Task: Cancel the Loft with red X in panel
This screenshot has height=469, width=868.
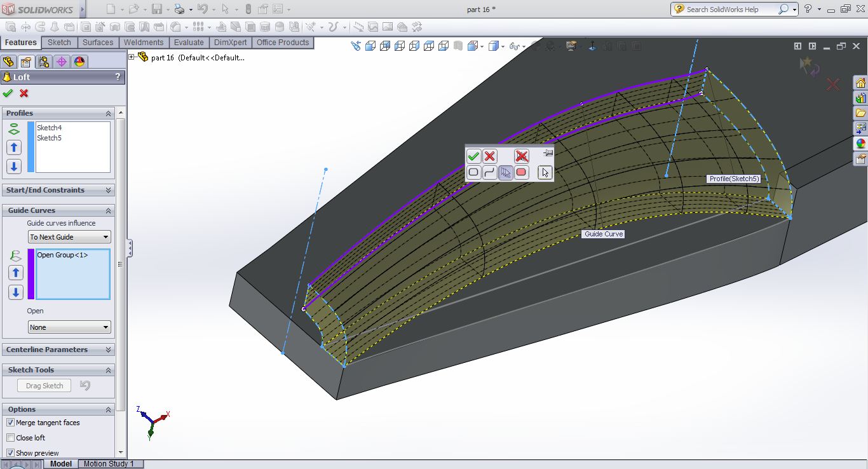Action: click(x=24, y=93)
